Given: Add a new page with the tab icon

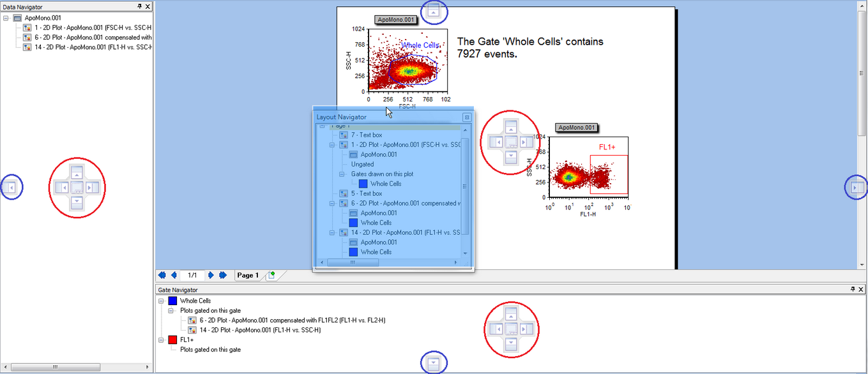Looking at the screenshot, I should coord(271,275).
